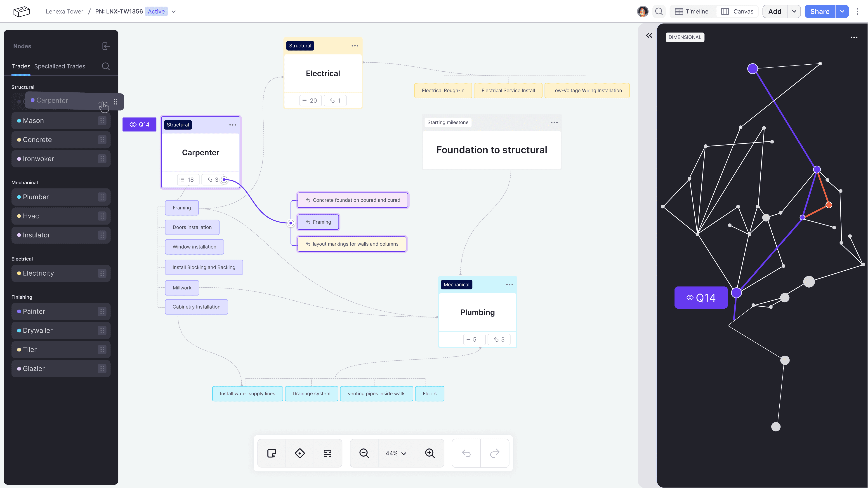Zoom in on the canvas
This screenshot has height=488, width=868.
430,453
